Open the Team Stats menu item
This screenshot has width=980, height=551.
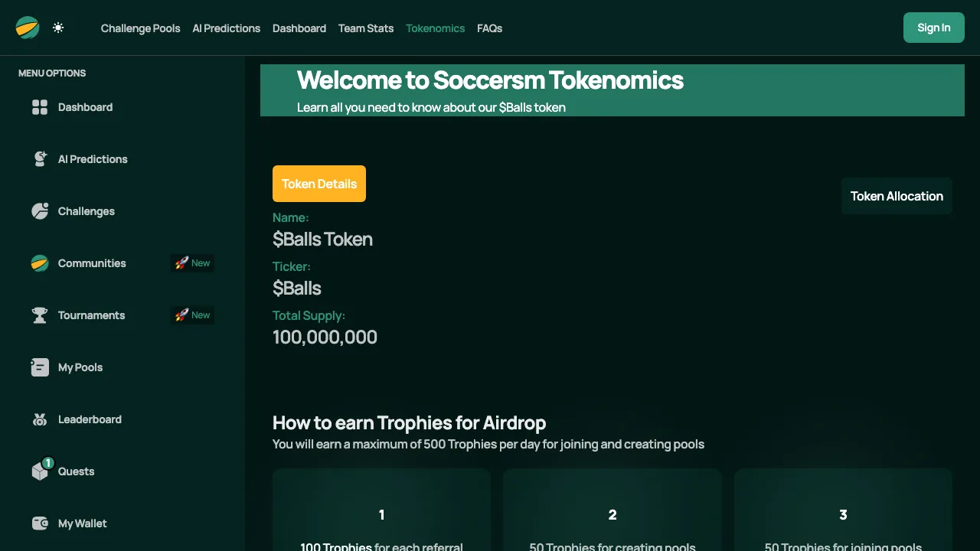click(365, 28)
